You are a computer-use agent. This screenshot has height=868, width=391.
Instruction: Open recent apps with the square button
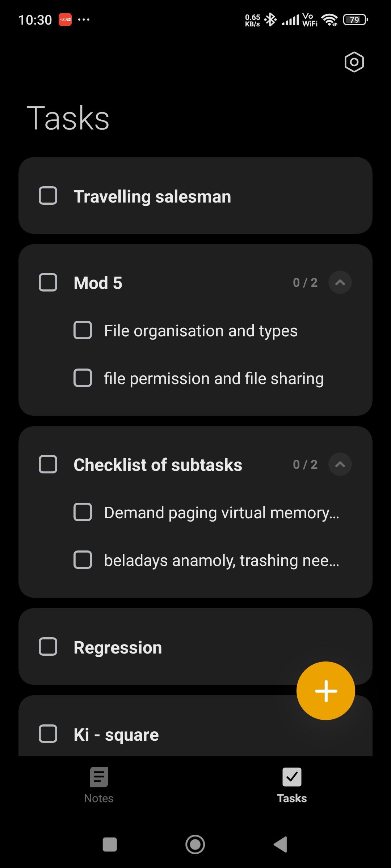pos(110,845)
